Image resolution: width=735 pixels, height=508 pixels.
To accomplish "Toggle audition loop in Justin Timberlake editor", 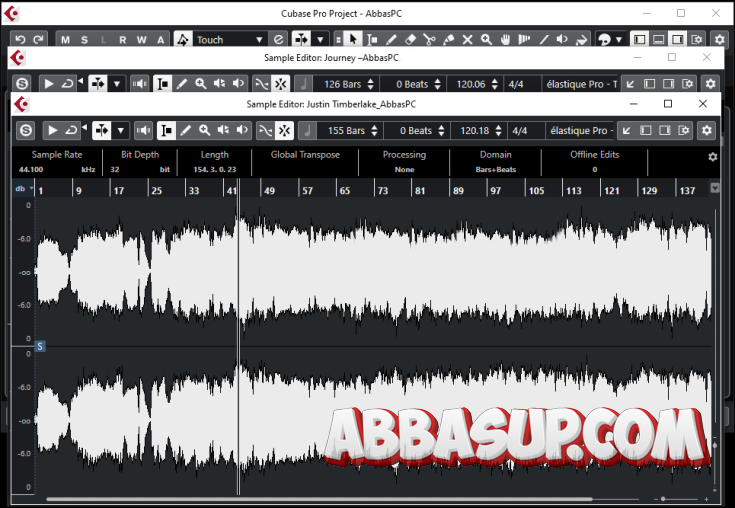I will (71, 130).
